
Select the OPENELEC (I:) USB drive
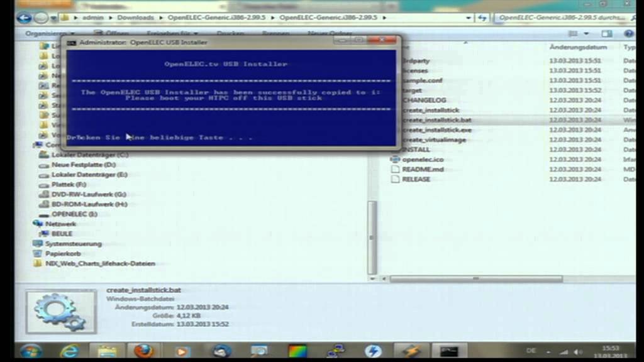(x=74, y=214)
